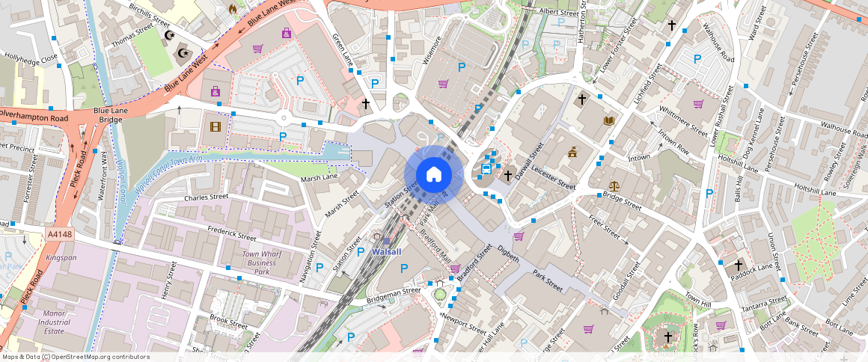Click the blue home marker at map center
Screen dimensions: 868x362
(x=433, y=175)
